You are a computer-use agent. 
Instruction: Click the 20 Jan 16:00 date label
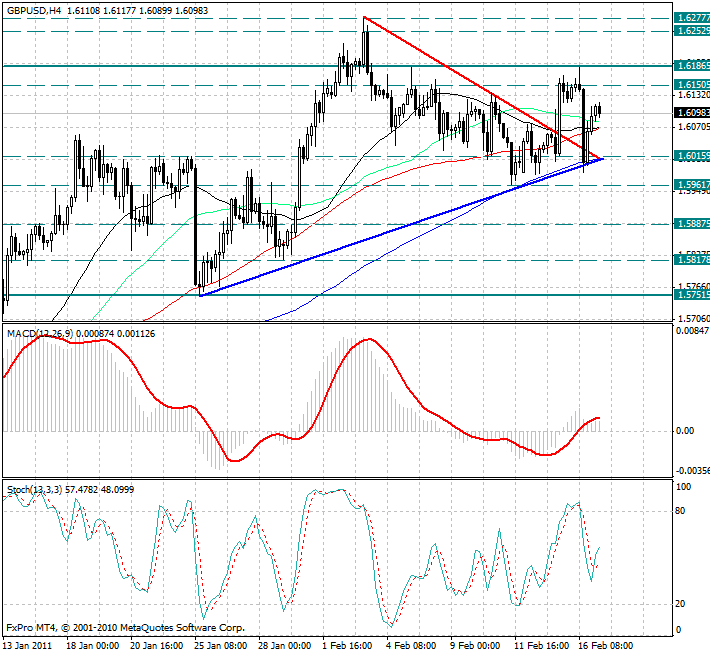tap(157, 645)
